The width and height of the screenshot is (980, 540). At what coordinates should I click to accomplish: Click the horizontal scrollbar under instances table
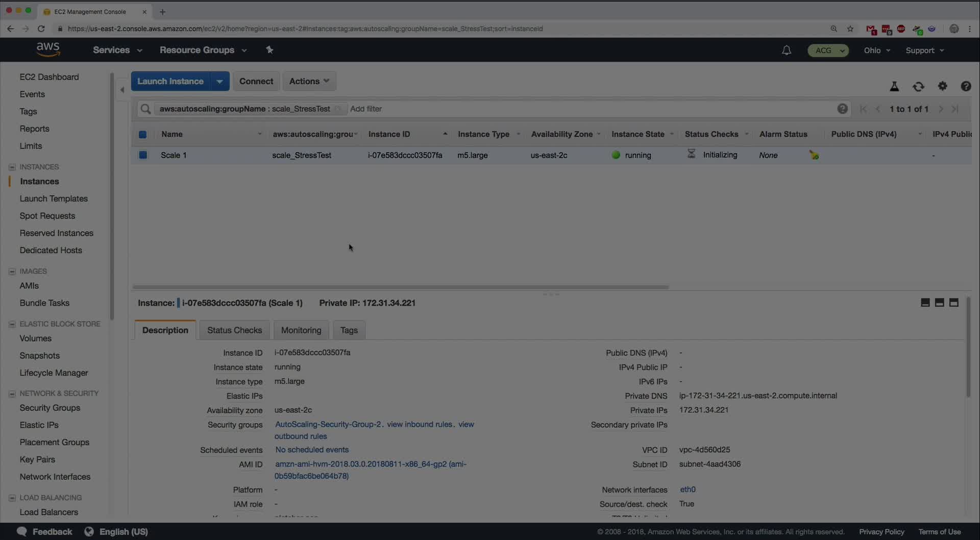pyautogui.click(x=401, y=287)
